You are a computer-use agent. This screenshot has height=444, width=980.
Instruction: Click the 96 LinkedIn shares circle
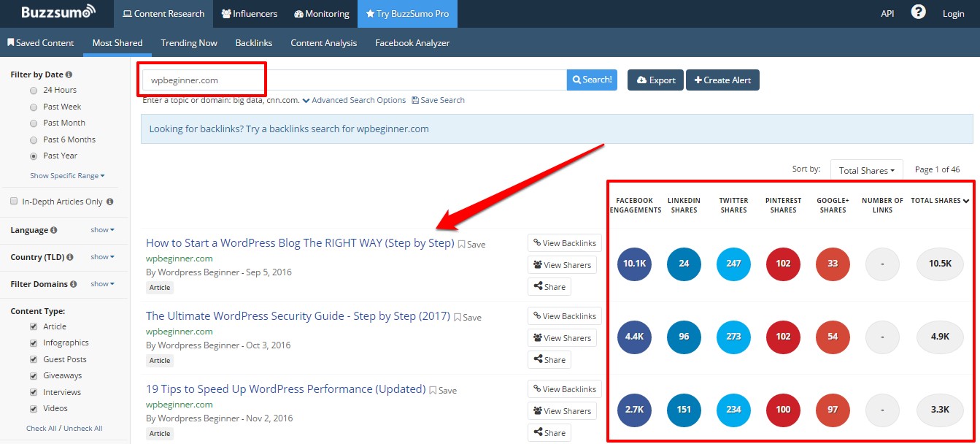tap(684, 337)
